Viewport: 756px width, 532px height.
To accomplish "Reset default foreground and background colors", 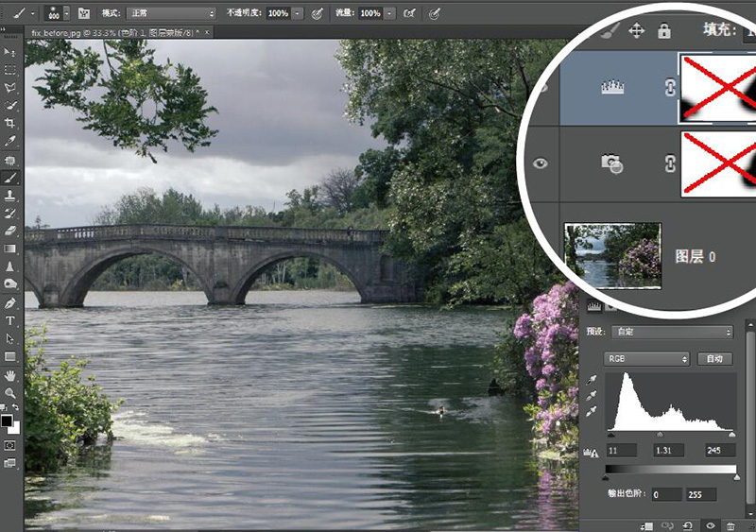I will 4,407.
